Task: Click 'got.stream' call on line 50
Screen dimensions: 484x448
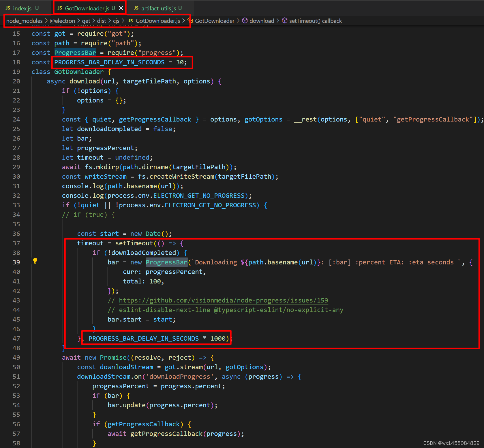Action: [x=183, y=367]
